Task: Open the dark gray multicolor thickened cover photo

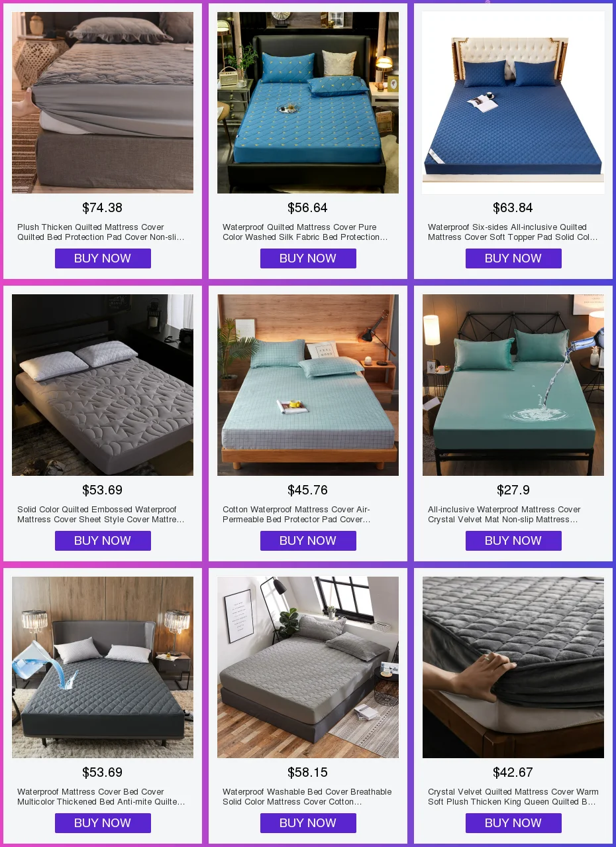Action: coord(103,667)
